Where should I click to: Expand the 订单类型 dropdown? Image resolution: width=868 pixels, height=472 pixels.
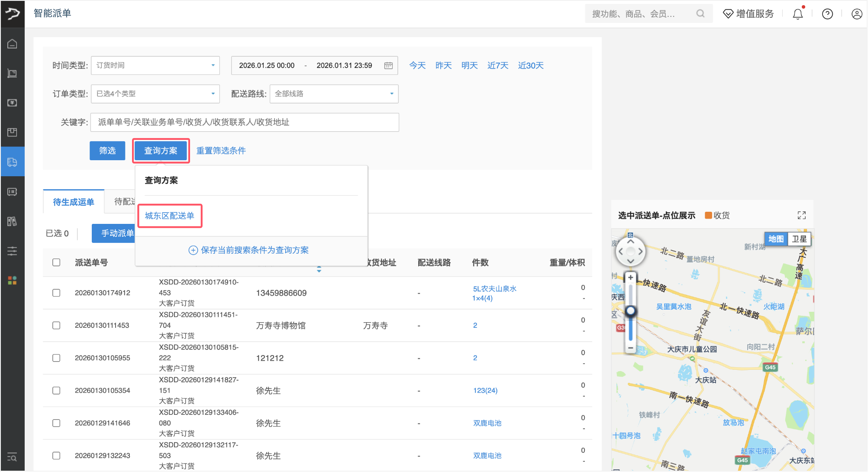pos(155,94)
